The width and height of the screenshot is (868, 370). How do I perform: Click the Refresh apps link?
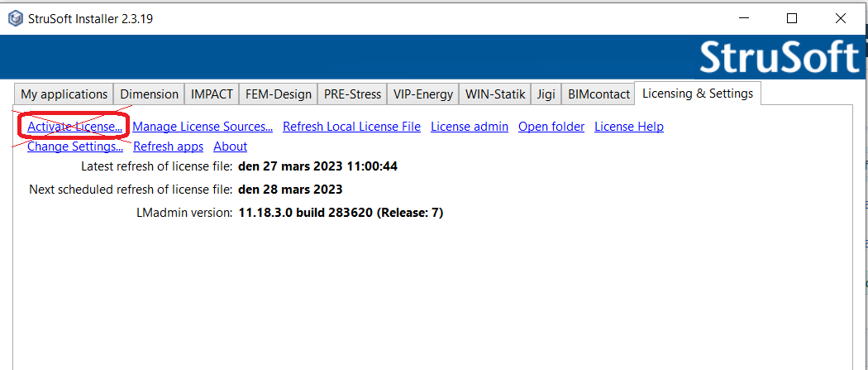(169, 147)
